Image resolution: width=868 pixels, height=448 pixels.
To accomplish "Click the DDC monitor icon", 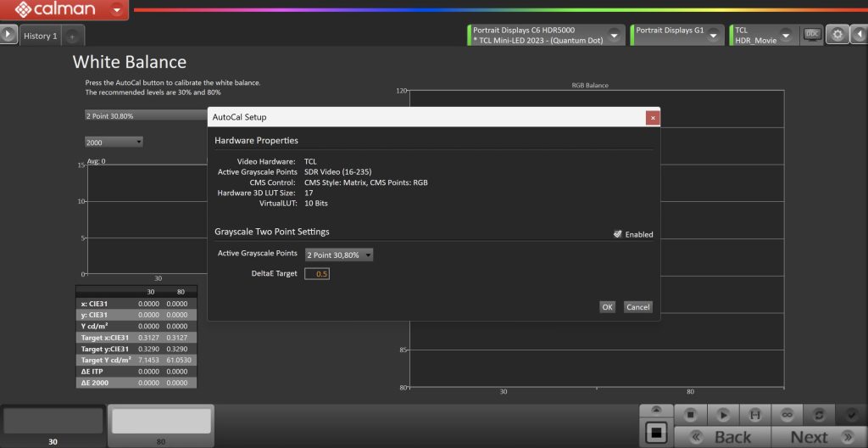I will coord(812,35).
